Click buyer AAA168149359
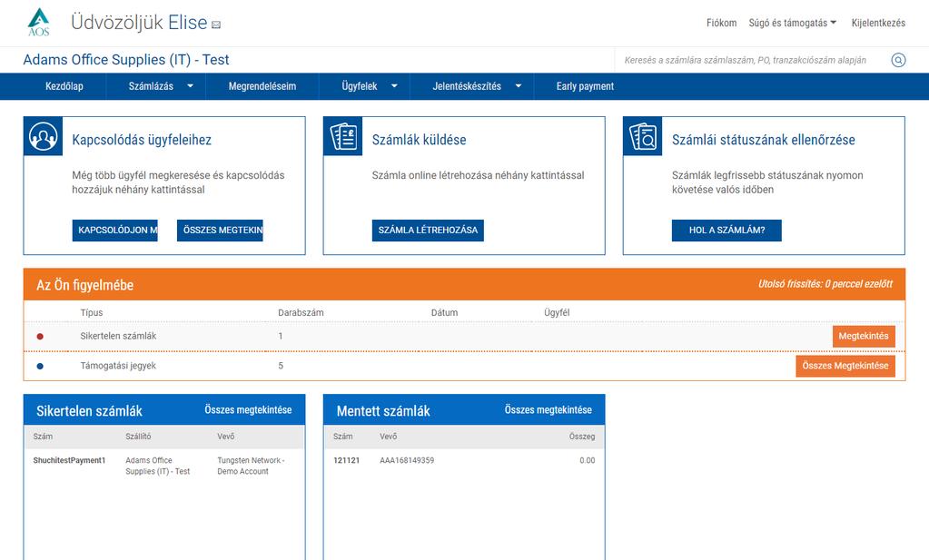 tap(407, 460)
